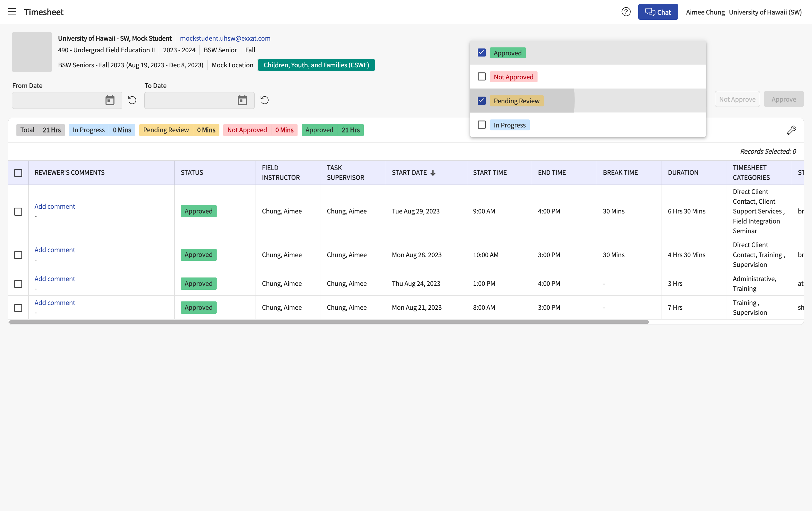Toggle the select-all header checkbox
The height and width of the screenshot is (511, 812).
pyautogui.click(x=18, y=173)
